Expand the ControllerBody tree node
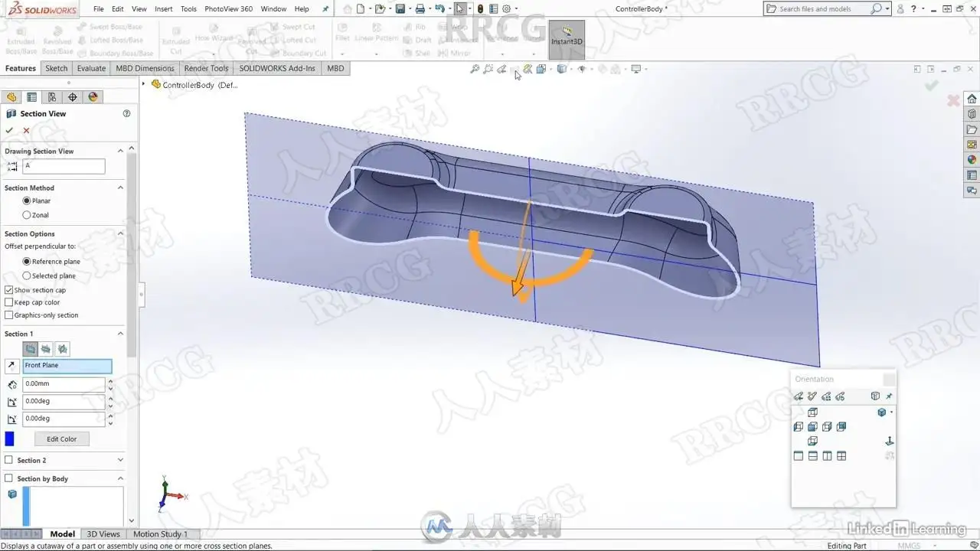980x551 pixels. pos(143,84)
